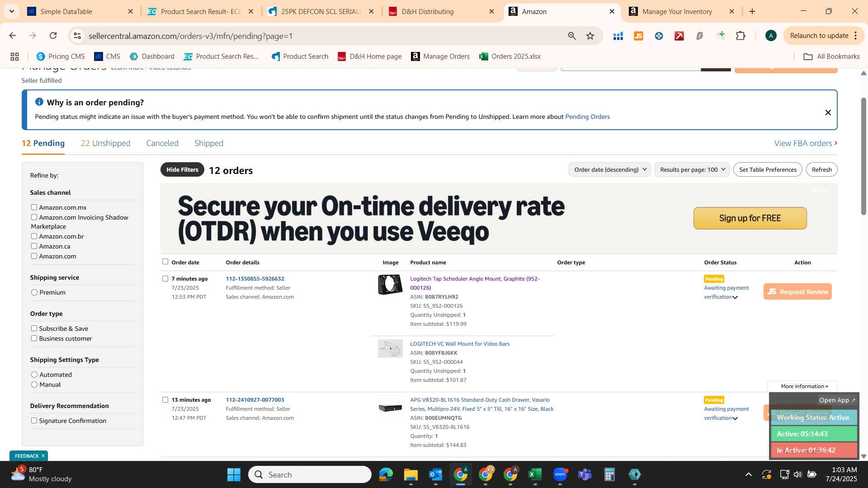This screenshot has width=868, height=488.
Task: Click Sign up for FREE button
Action: (x=750, y=218)
